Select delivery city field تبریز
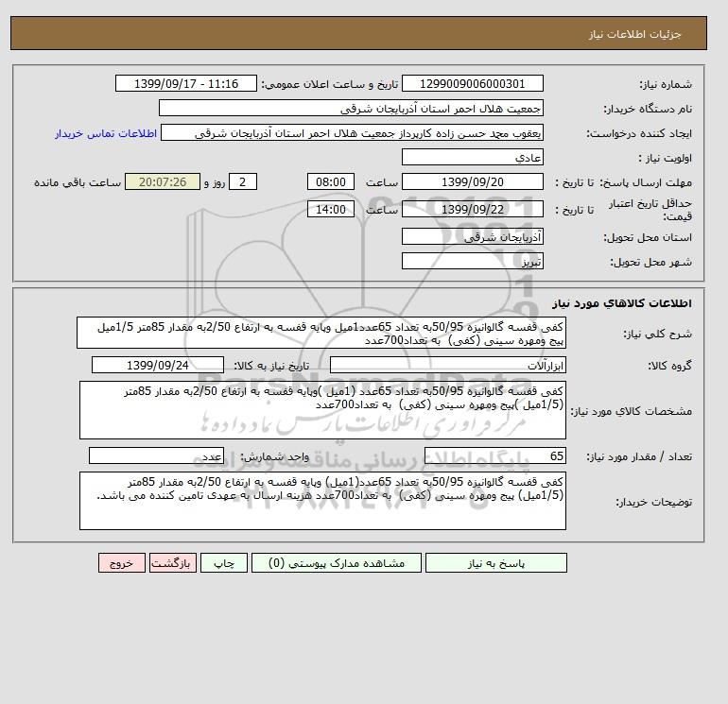This screenshot has height=704, width=728. pyautogui.click(x=472, y=261)
